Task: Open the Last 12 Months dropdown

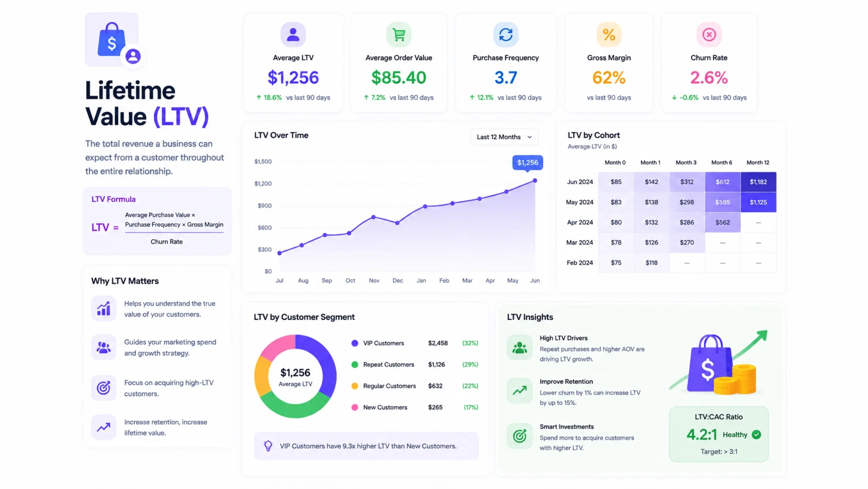Action: click(x=504, y=137)
